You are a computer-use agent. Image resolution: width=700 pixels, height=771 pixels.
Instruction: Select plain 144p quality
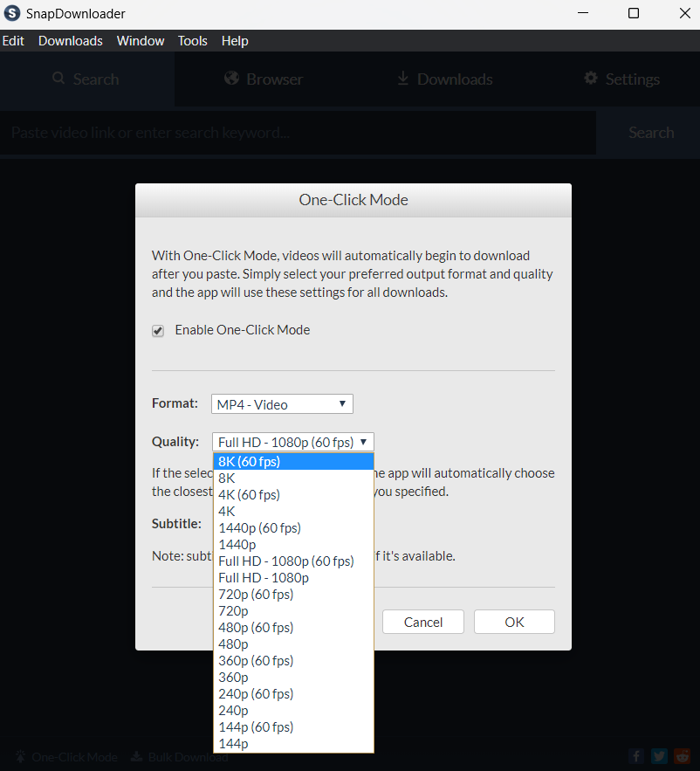pyautogui.click(x=293, y=744)
